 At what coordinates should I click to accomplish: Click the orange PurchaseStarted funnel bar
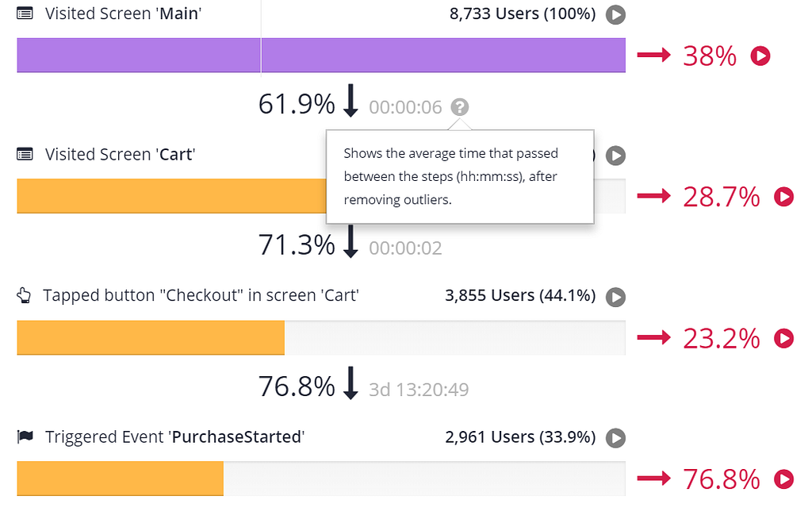pos(121,479)
